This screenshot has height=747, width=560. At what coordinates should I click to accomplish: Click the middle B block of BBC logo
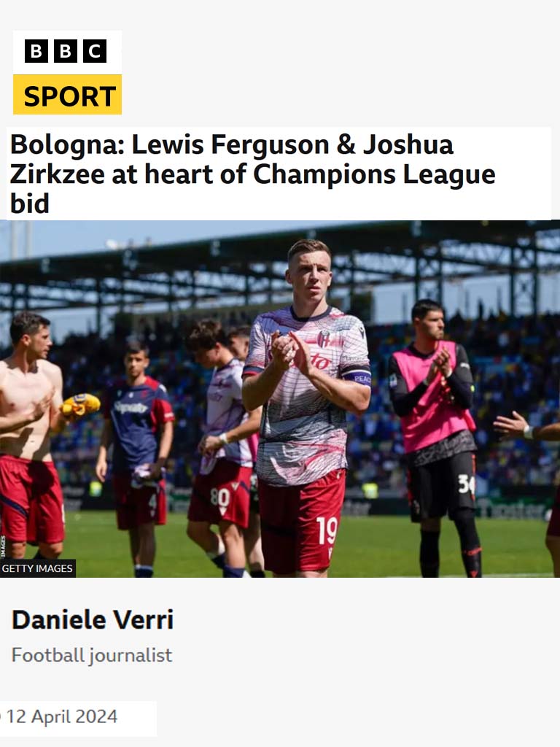[x=65, y=51]
